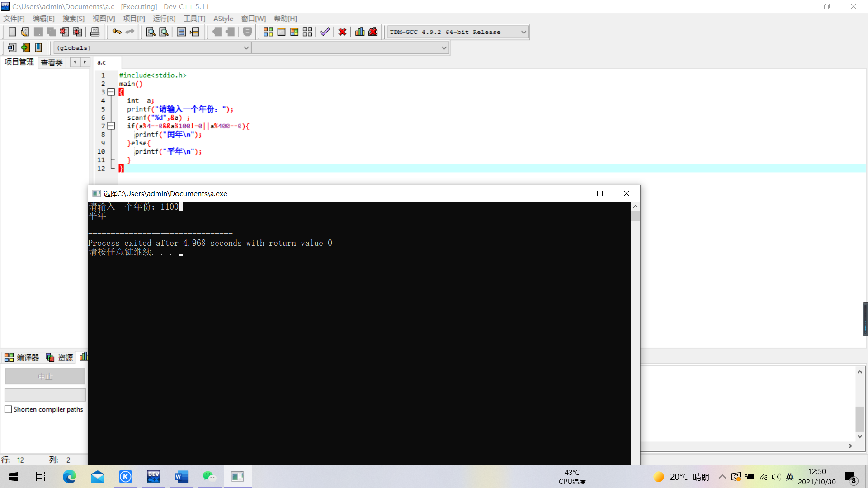Open the AStyle menu
This screenshot has width=868, height=488.
pyautogui.click(x=223, y=19)
